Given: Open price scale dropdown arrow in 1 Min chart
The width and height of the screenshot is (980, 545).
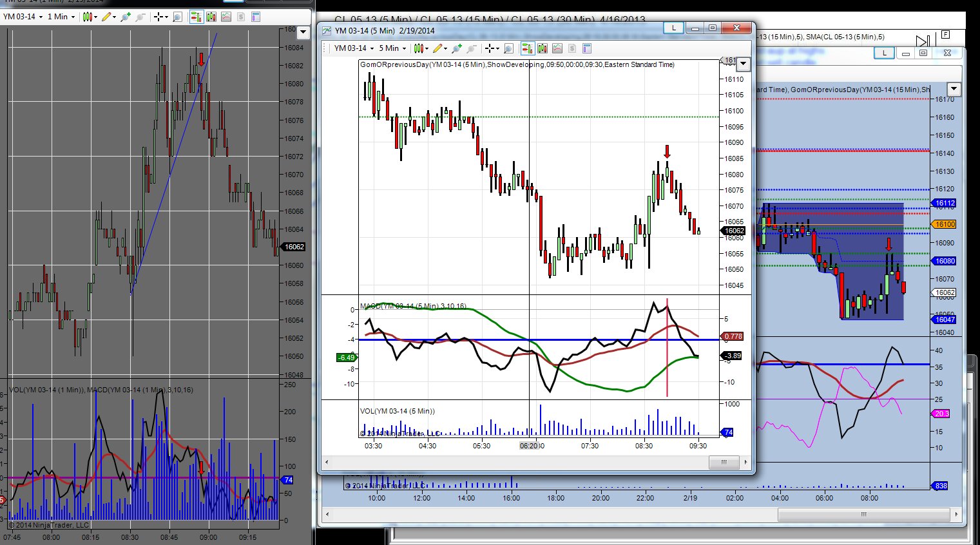Looking at the screenshot, I should [x=304, y=32].
